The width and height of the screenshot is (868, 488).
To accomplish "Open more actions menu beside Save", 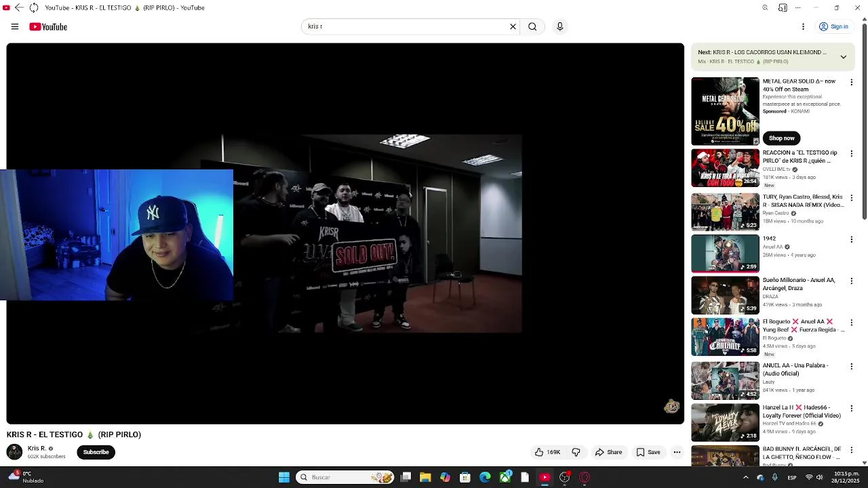I will [677, 452].
